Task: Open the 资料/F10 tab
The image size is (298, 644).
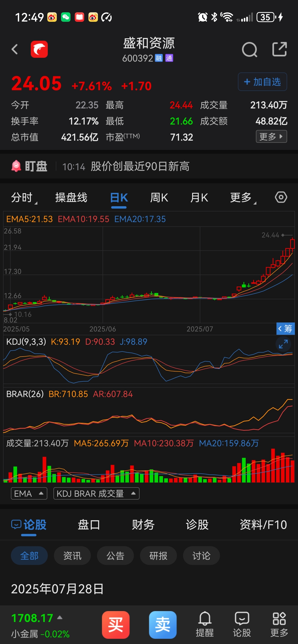Action: tap(263, 525)
